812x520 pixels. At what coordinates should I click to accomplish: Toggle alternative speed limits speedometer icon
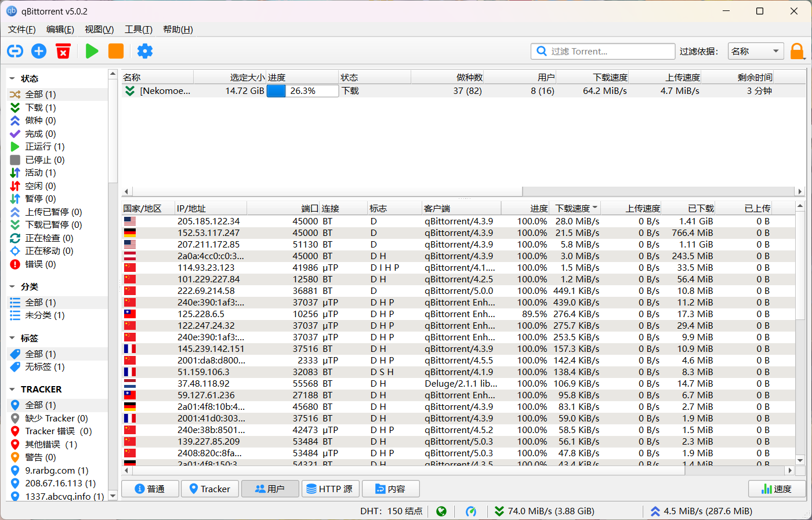pos(471,511)
